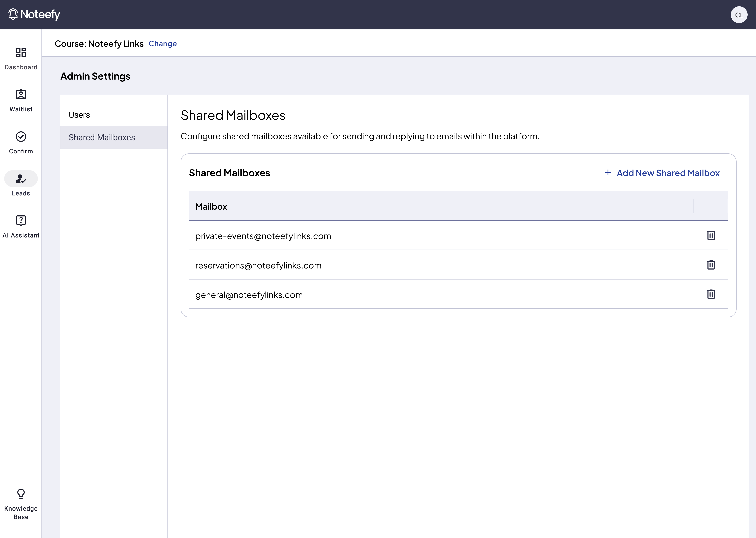This screenshot has width=756, height=538.
Task: Select the Leads sidebar icon
Action: [x=21, y=179]
